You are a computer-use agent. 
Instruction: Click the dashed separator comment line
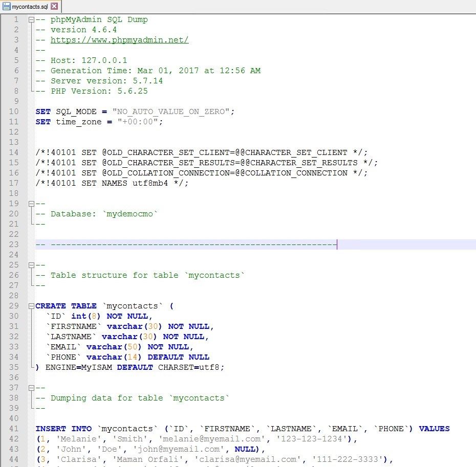pos(179,244)
